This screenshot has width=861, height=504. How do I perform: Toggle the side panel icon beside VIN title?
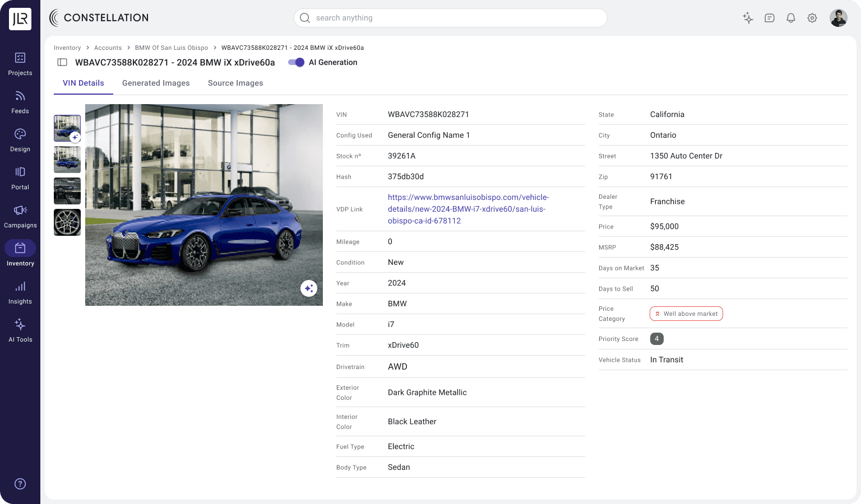tap(63, 62)
